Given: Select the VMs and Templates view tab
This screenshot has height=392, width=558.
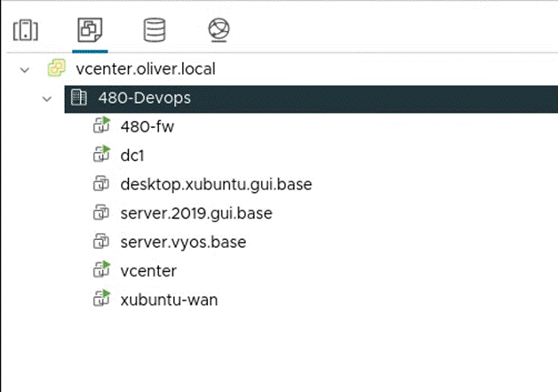Looking at the screenshot, I should (90, 30).
